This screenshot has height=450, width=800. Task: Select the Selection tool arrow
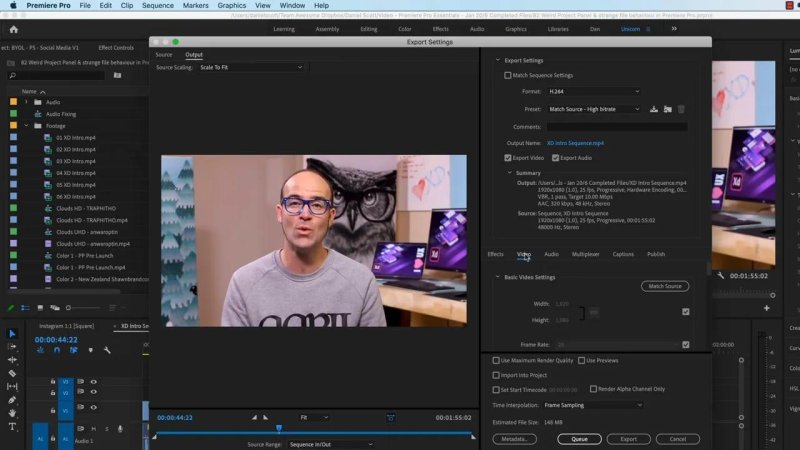[12, 334]
